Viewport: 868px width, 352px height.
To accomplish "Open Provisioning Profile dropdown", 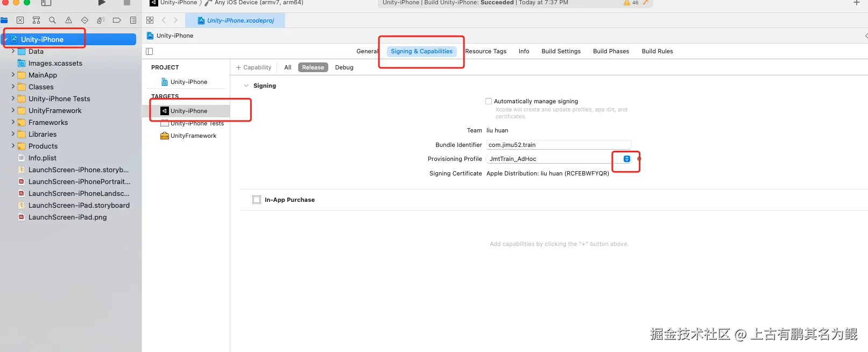I will point(627,159).
